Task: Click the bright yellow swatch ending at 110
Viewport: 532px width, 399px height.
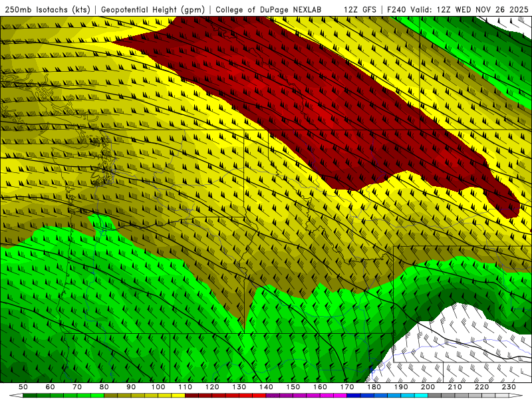Action: pos(178,396)
